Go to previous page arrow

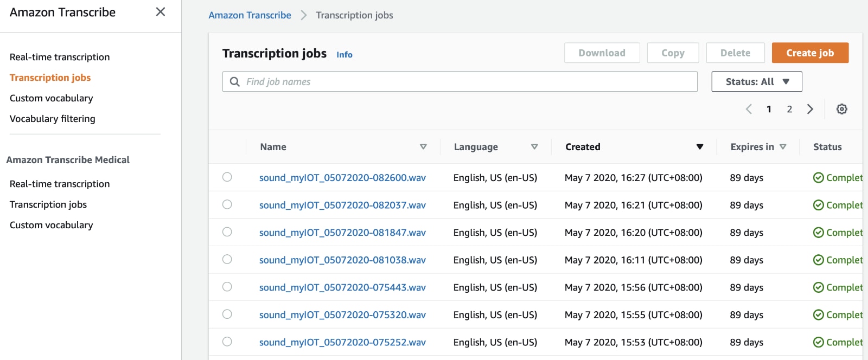(749, 109)
